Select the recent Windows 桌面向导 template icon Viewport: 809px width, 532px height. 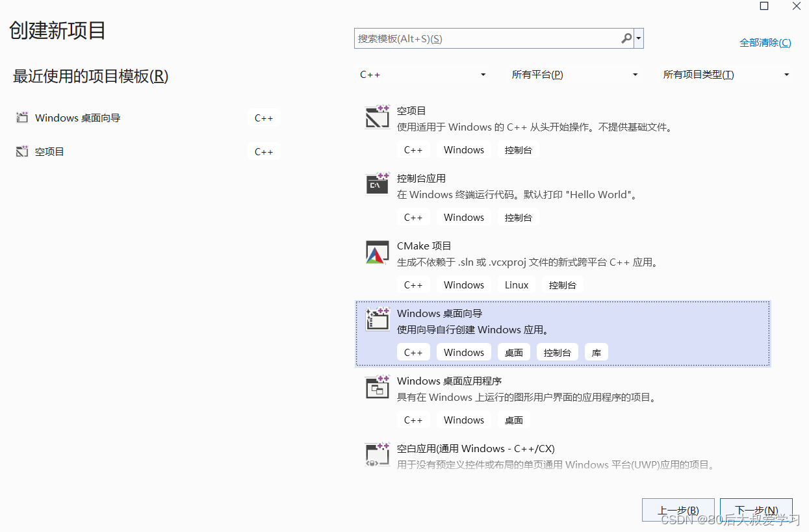(x=21, y=118)
